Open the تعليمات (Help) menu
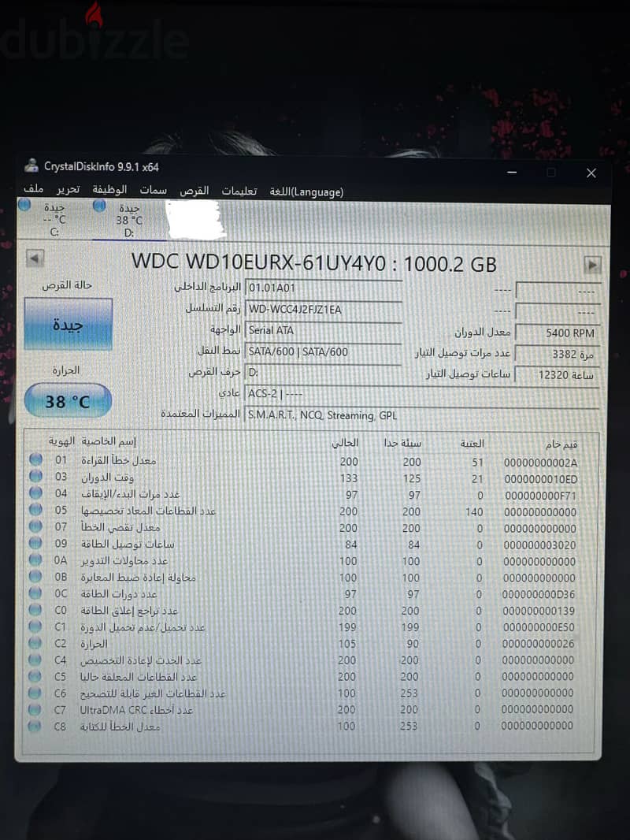This screenshot has width=630, height=840. click(x=239, y=191)
